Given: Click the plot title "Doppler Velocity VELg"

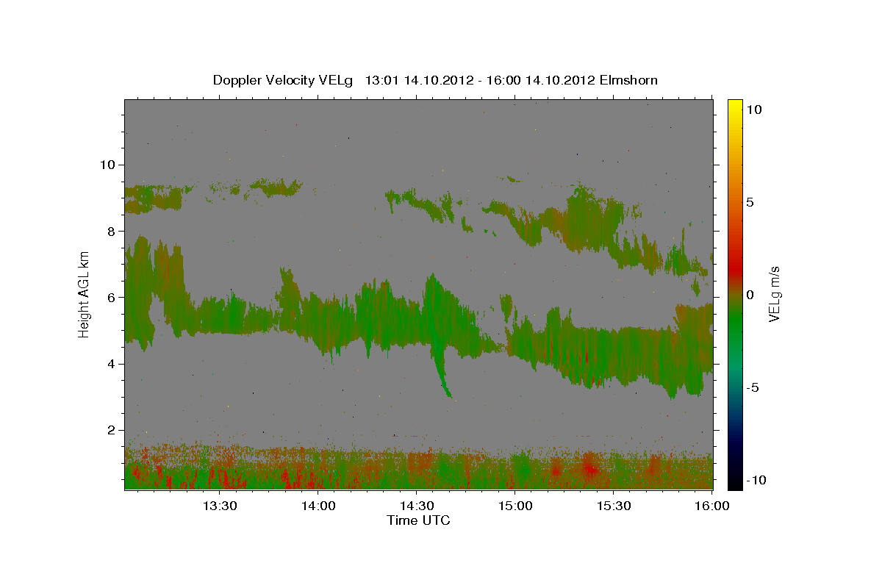Looking at the screenshot, I should coord(283,80).
